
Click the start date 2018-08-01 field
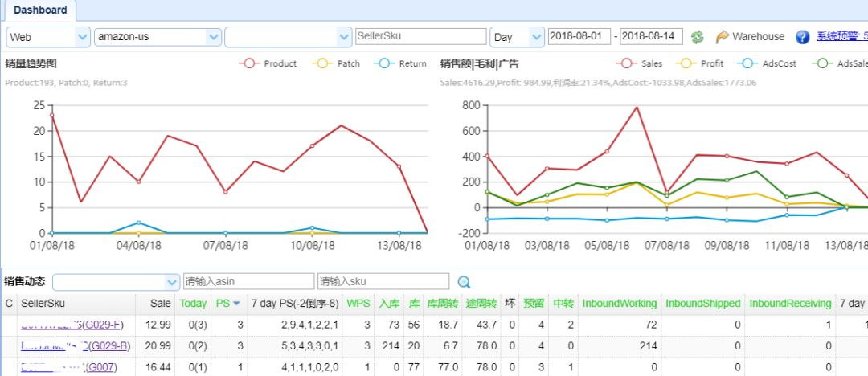tap(579, 36)
